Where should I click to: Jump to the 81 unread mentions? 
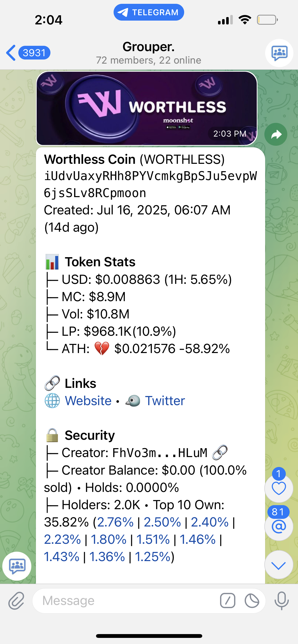click(279, 526)
